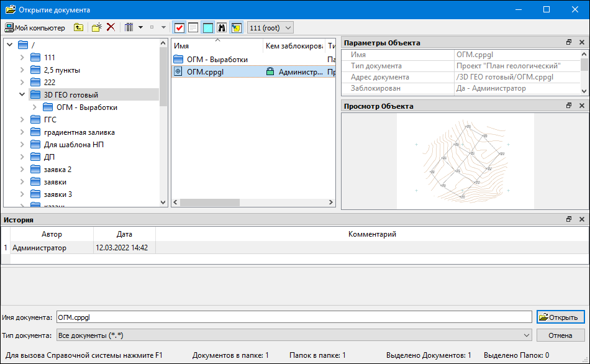The image size is (590, 364).
Task: Select "Для шаблона НП" folder in tree
Action: 74,145
